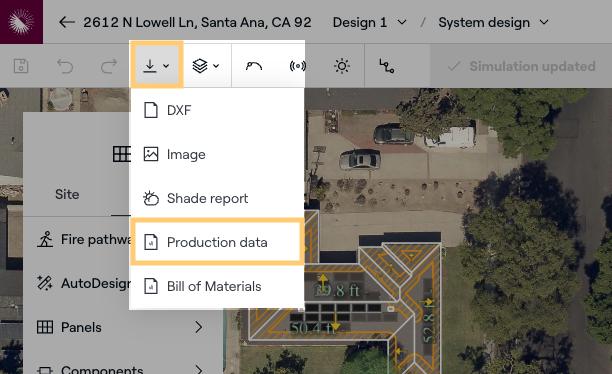The width and height of the screenshot is (612, 374).
Task: Expand the Design 1 dropdown
Action: pyautogui.click(x=369, y=23)
